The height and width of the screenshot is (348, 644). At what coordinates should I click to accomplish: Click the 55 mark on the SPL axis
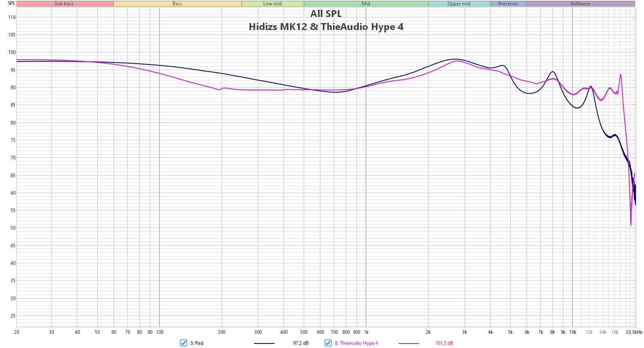point(13,211)
